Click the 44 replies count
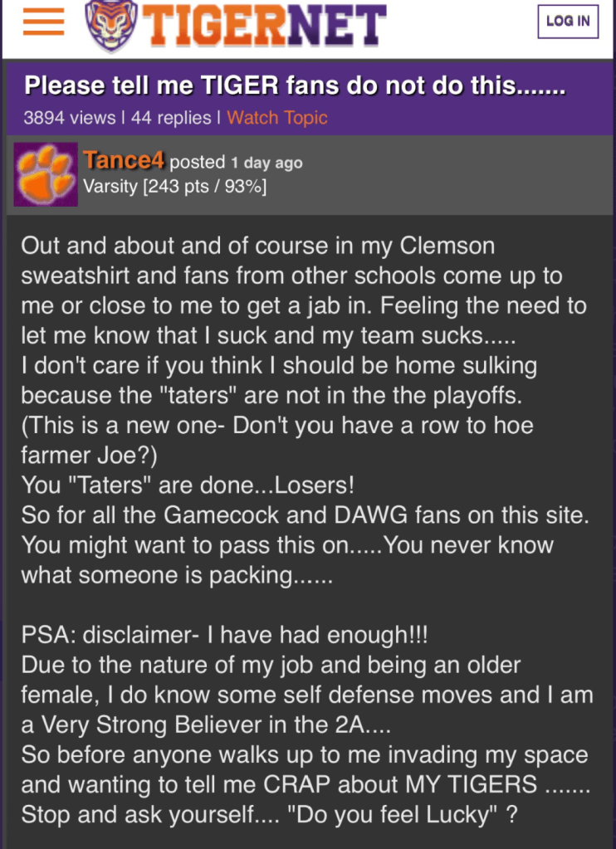 [x=171, y=118]
